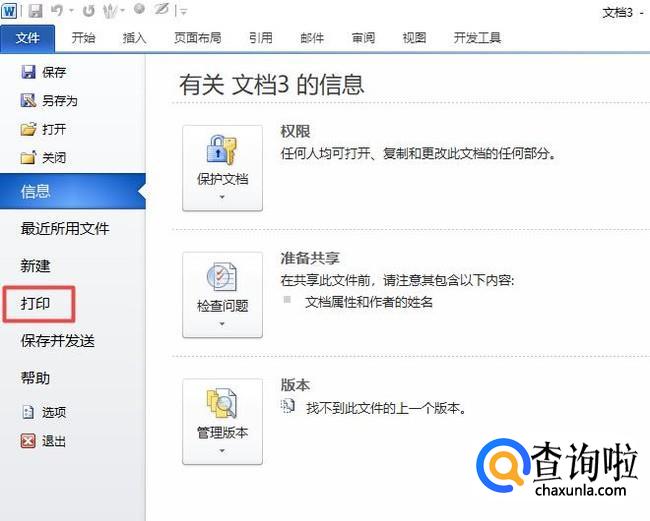
Task: Open the 文件 (File) tab
Action: tap(27, 38)
